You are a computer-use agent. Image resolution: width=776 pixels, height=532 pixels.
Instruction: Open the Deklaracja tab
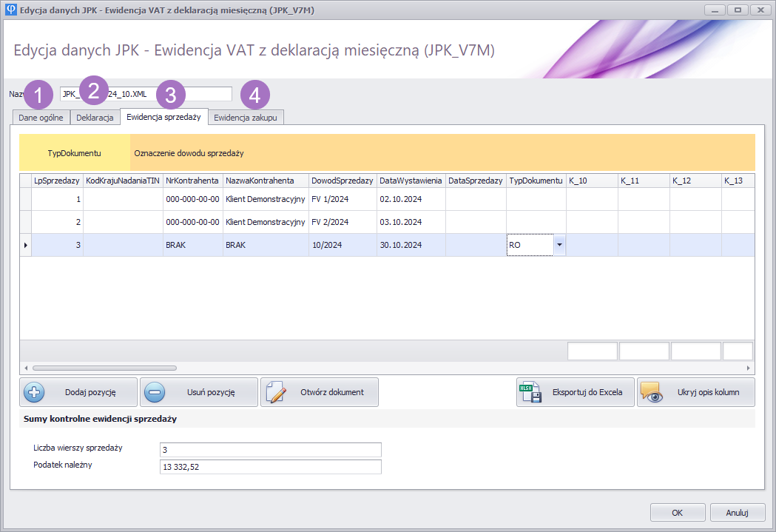point(95,118)
